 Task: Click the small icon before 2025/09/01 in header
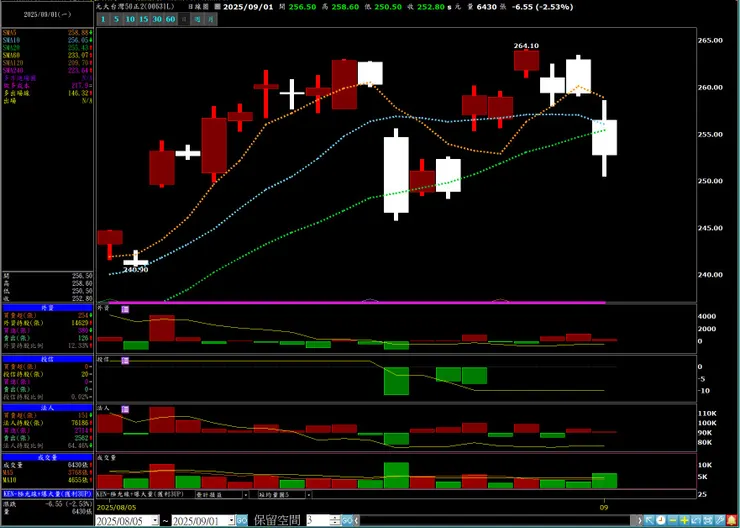[x=217, y=7]
